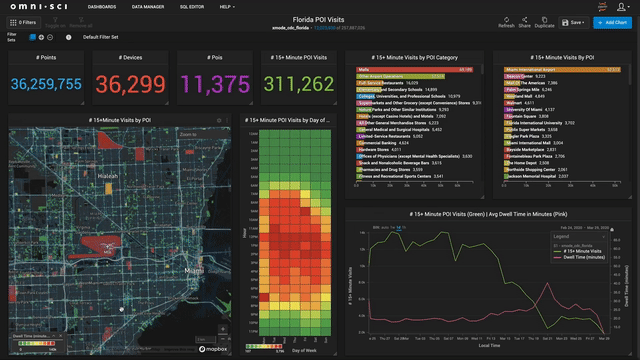This screenshot has width=640, height=360.
Task: Open the Data Manager page
Action: point(148,7)
